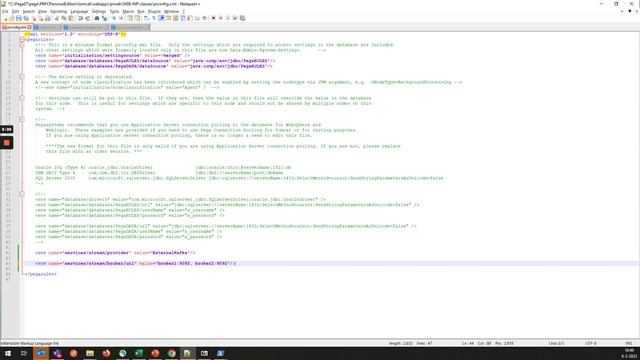The width and height of the screenshot is (640, 360).
Task: Open the Macro menu
Action: pyautogui.click(x=128, y=11)
